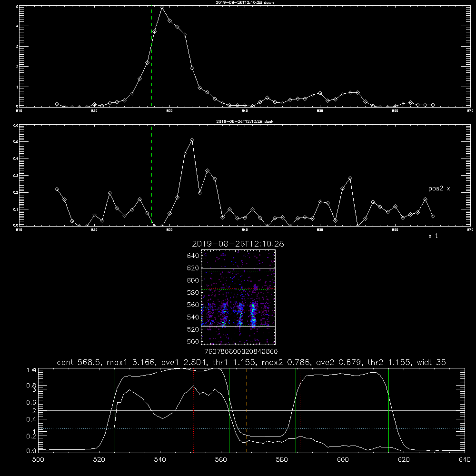
Task: Select the orange dashed center line in bottom plot
Action: click(247, 410)
